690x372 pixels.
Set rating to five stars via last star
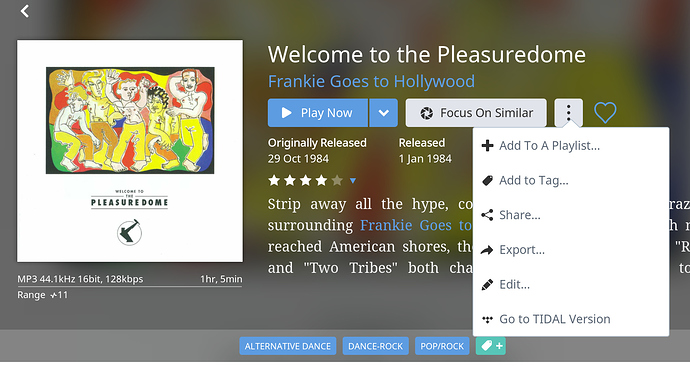point(337,180)
